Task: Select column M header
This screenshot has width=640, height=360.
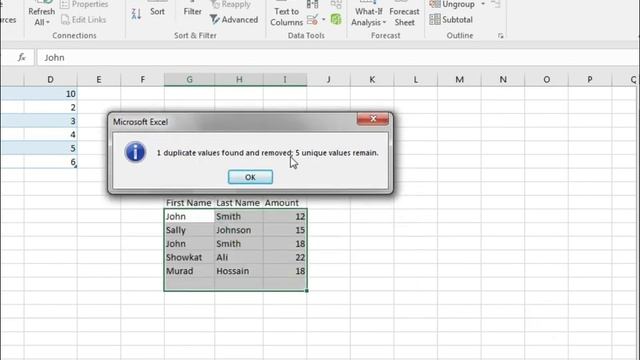Action: coord(460,80)
